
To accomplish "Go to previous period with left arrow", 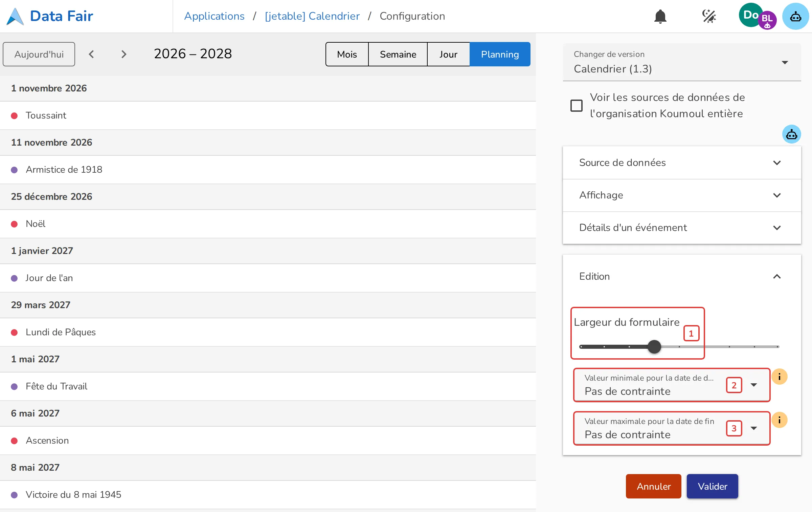I will coord(91,54).
